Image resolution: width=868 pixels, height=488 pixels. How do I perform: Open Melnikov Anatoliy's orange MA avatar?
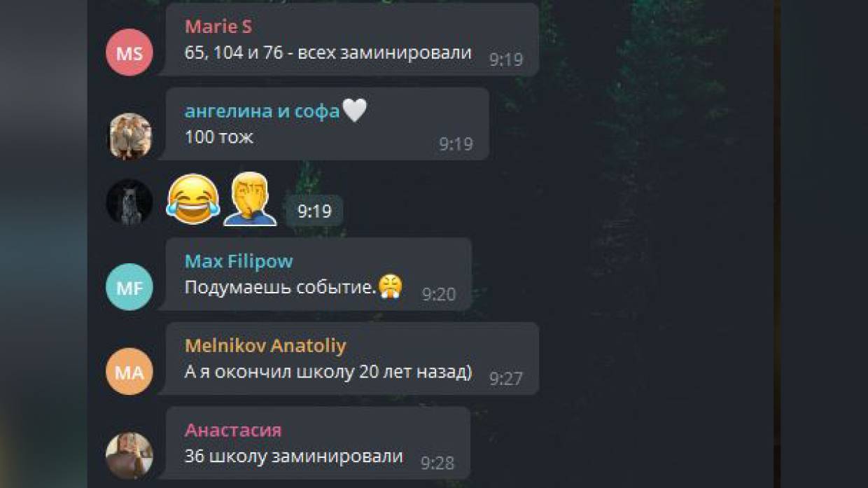(x=129, y=372)
